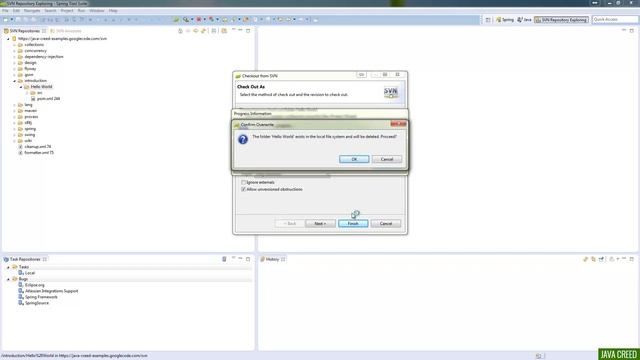Viewport: 640px width, 360px height.
Task: Select the process folder
Action: click(31, 117)
